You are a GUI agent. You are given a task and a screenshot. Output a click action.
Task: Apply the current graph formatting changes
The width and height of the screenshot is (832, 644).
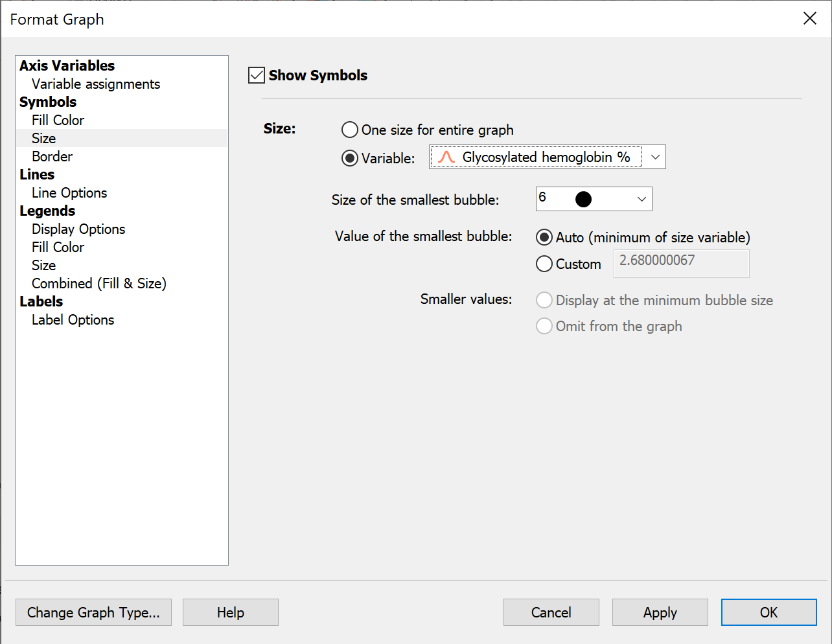[660, 612]
